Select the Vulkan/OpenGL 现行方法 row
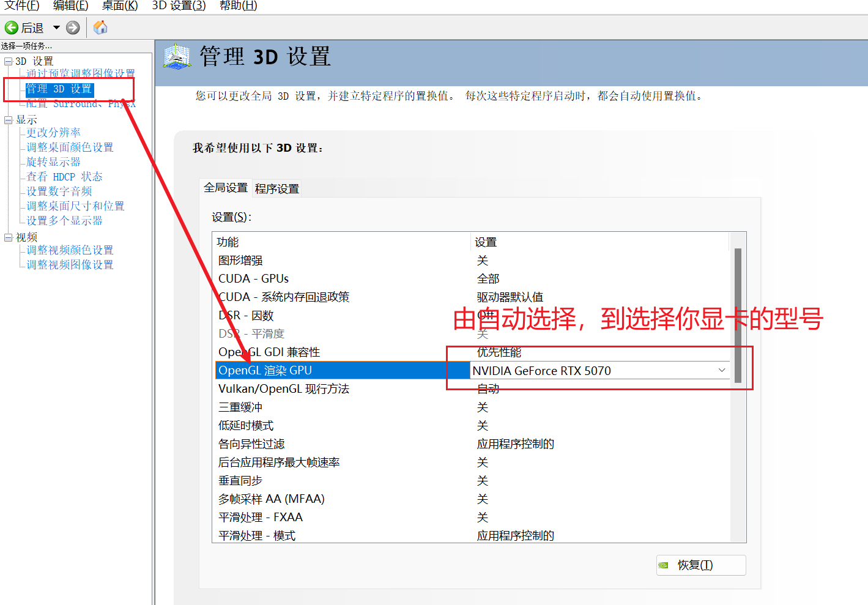Viewport: 868px width, 605px height. pos(471,388)
